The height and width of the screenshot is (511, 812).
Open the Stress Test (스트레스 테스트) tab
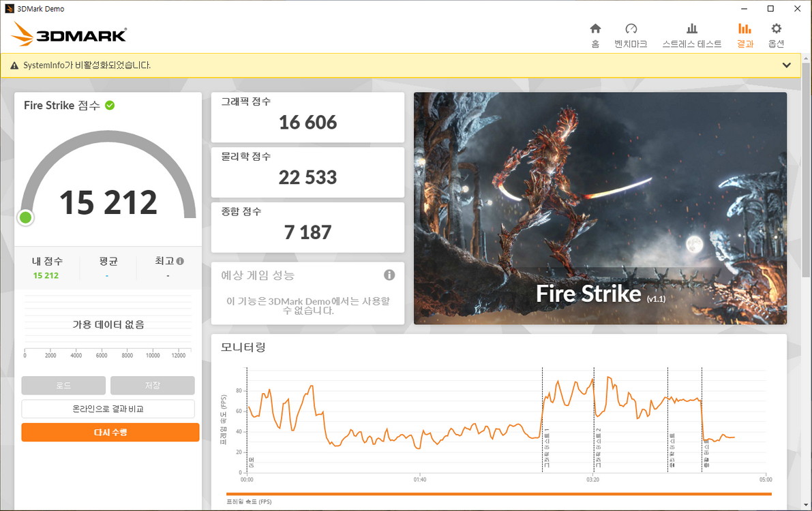[692, 35]
